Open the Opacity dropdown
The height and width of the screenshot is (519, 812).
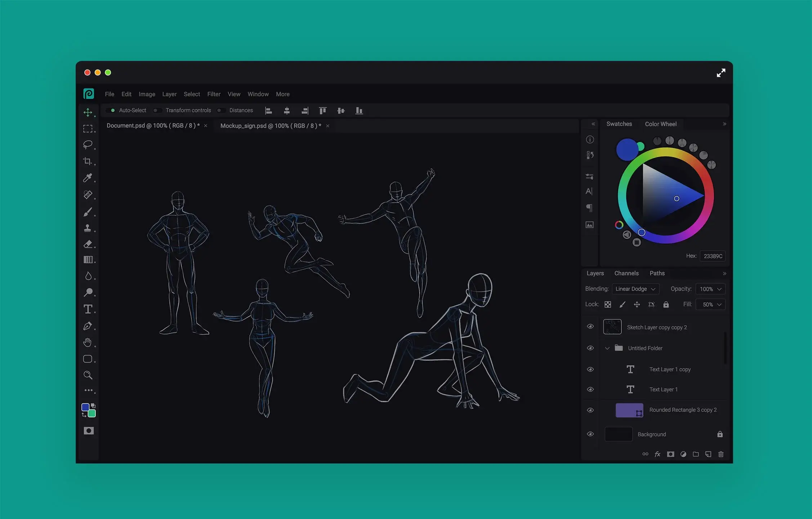(x=710, y=289)
